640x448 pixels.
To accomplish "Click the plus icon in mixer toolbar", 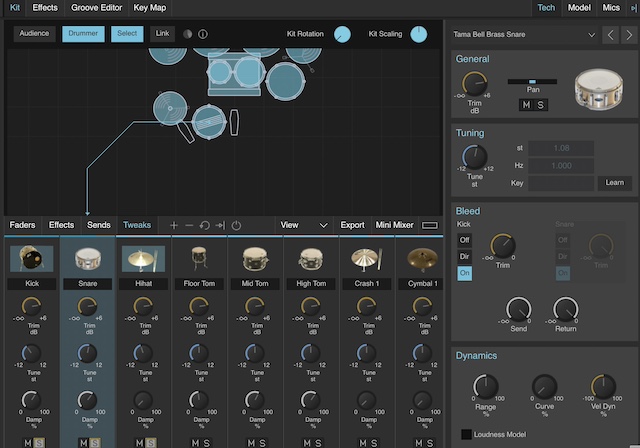I will 174,225.
